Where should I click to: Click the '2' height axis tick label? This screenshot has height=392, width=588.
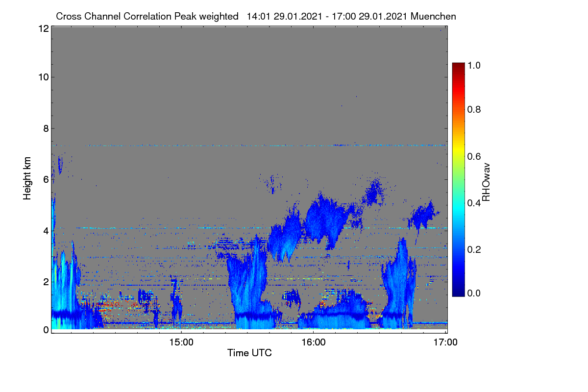point(46,282)
